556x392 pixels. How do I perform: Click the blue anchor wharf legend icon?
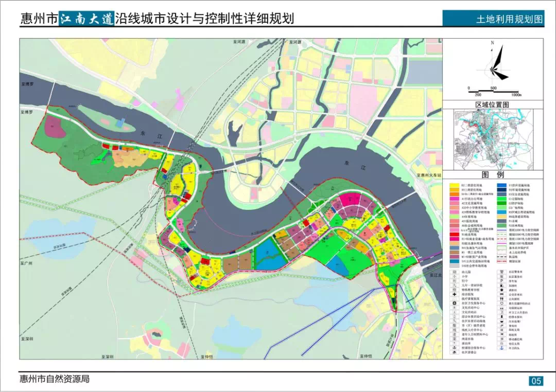pyautogui.click(x=502, y=348)
